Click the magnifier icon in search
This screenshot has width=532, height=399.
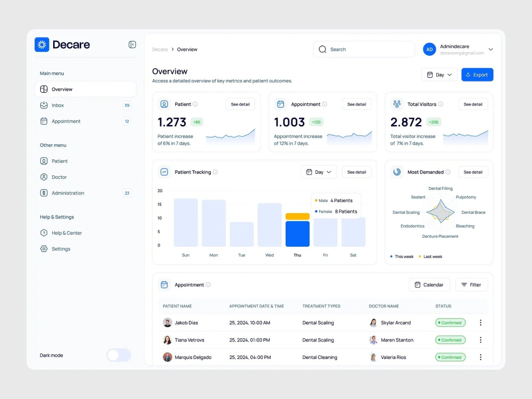[x=322, y=49]
